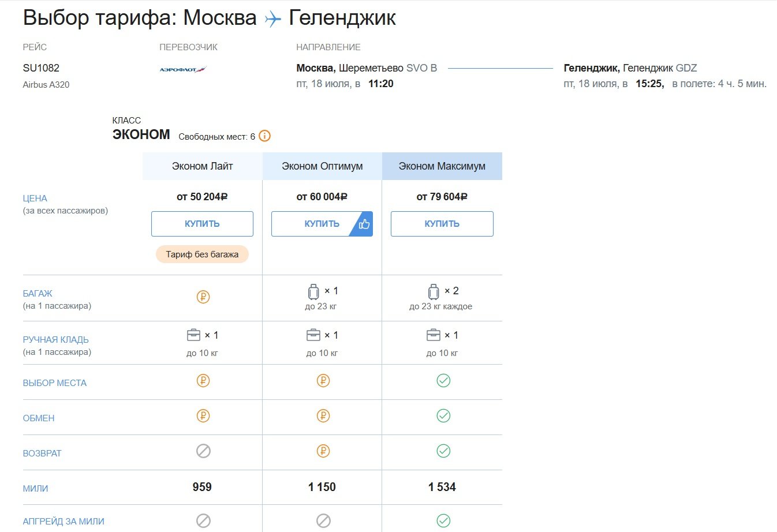Click the suitcase icon under Эконом Максимум
The image size is (777, 532).
434,291
